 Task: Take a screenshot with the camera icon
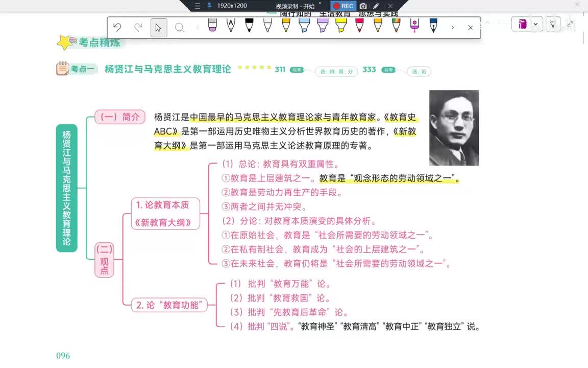363,6
